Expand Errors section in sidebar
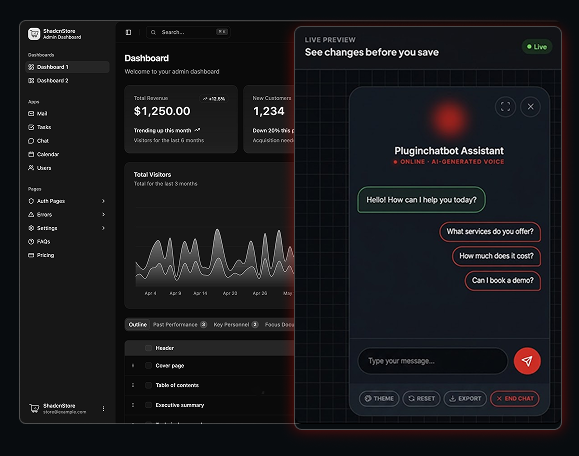 [x=67, y=215]
